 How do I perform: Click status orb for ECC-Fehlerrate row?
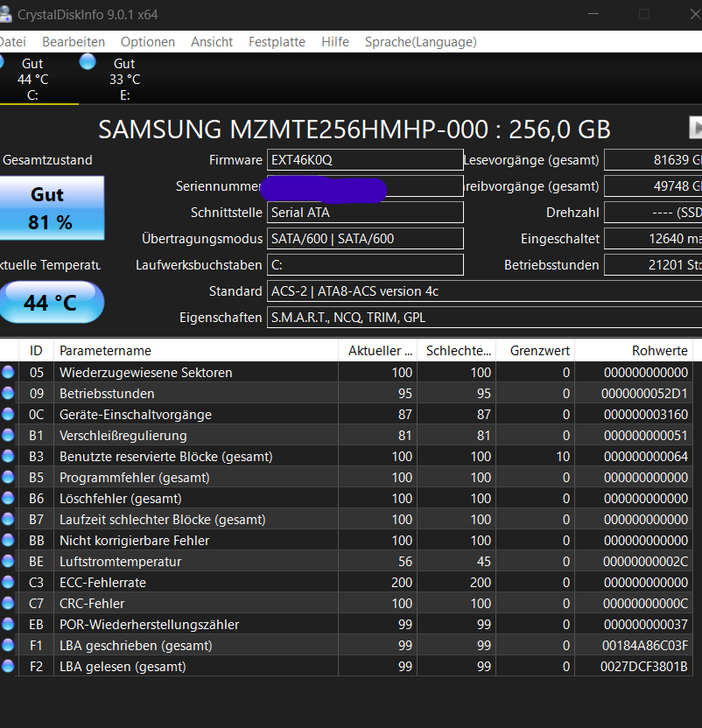tap(8, 582)
